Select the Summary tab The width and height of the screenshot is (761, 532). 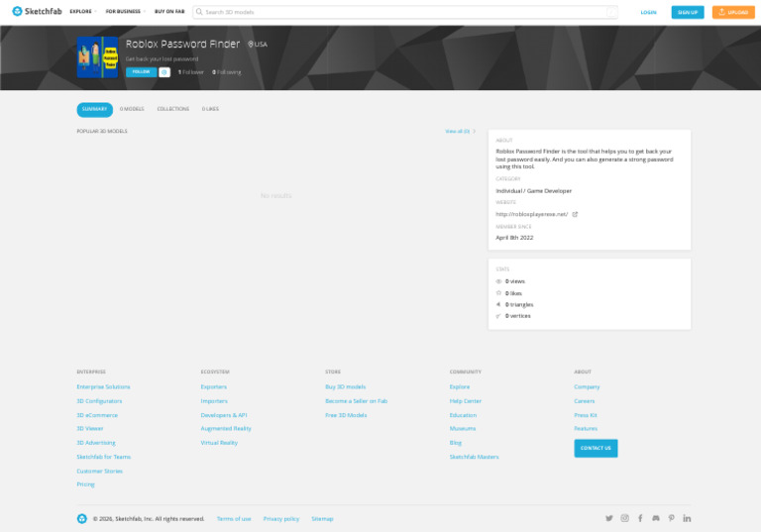click(95, 109)
